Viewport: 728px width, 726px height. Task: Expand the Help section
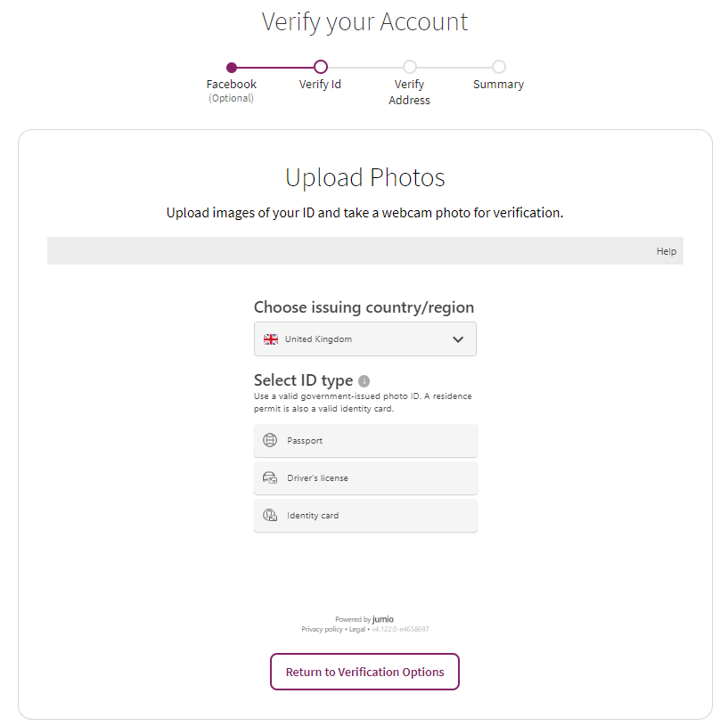pyautogui.click(x=666, y=251)
